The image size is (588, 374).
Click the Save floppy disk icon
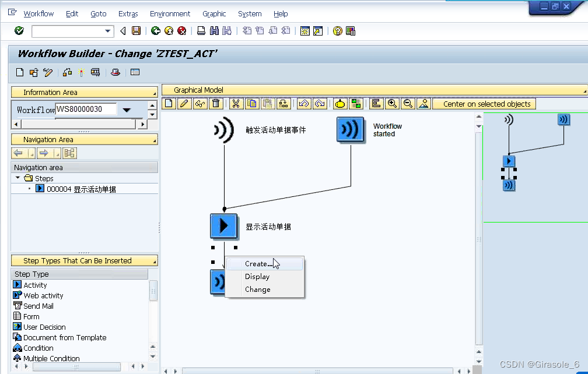coord(136,31)
